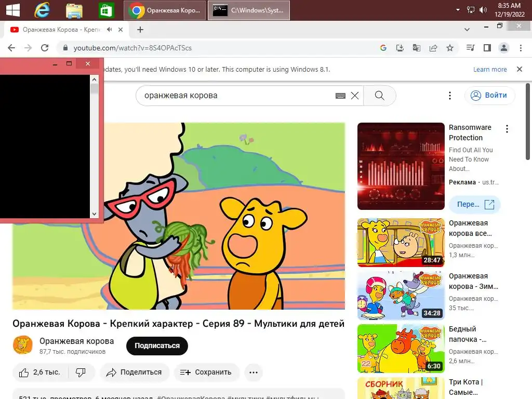Viewport: 532px width, 399px height.
Task: Open the Chrome profile avatar
Action: point(504,48)
